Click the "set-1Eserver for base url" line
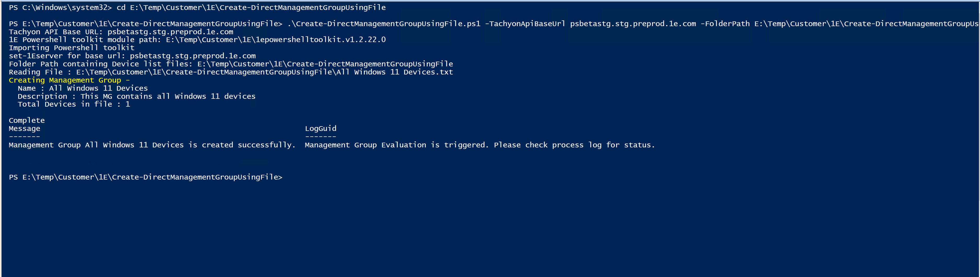Viewport: 980px width, 277px height. coord(132,56)
